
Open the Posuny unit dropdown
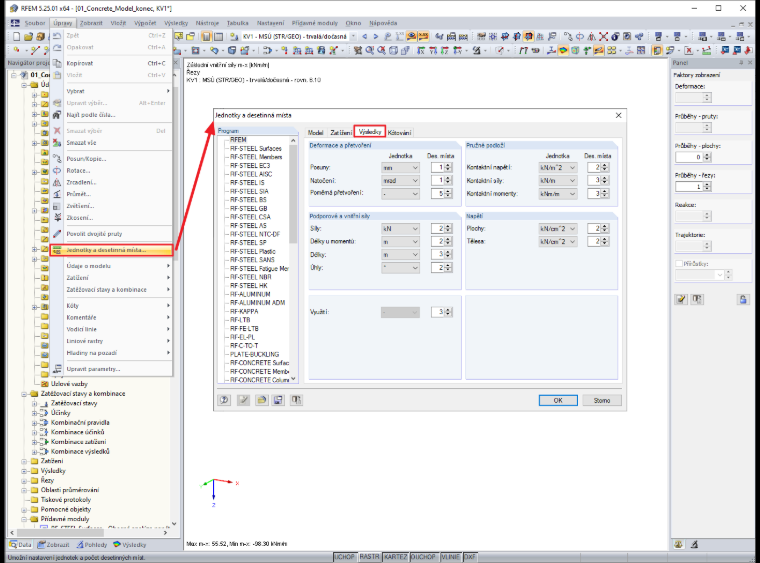tap(400, 168)
